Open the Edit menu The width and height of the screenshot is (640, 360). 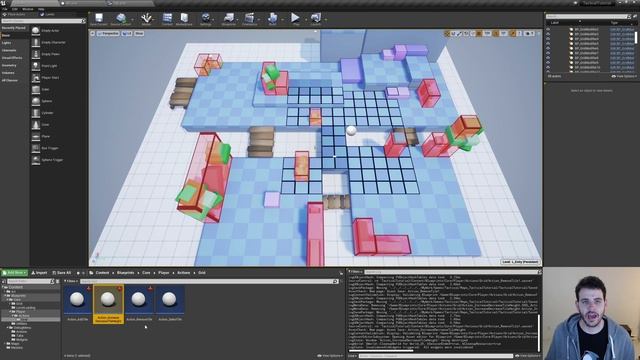coord(15,9)
